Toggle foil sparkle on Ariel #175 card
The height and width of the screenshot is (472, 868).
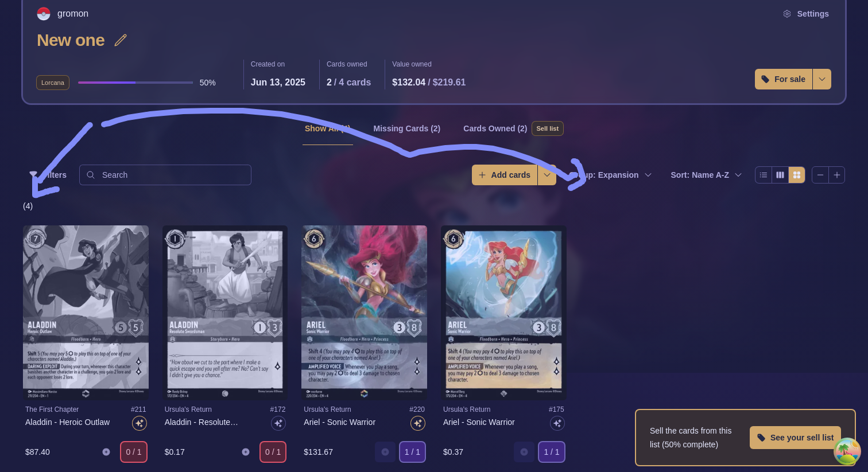point(557,423)
